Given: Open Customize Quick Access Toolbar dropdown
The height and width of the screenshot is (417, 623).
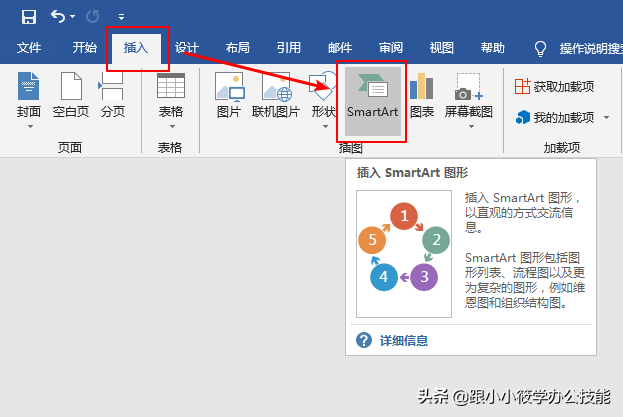Looking at the screenshot, I should point(122,17).
